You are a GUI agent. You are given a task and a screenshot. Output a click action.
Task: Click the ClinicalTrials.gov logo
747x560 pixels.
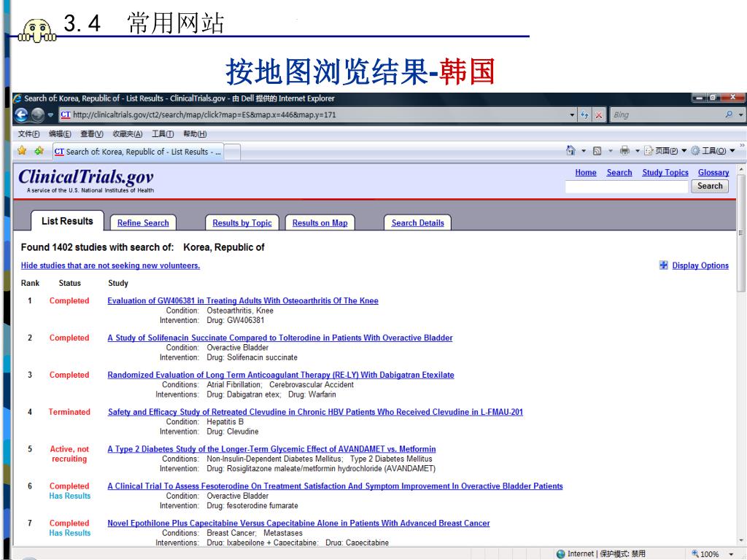86,180
